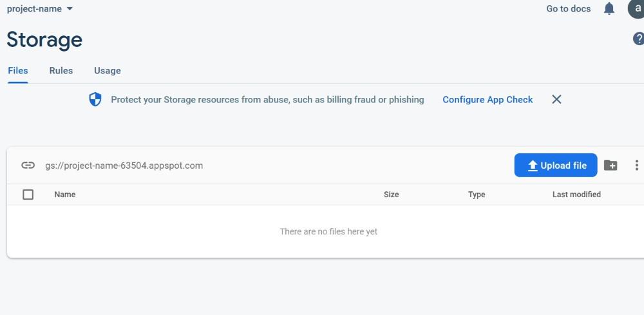
Task: Toggle the select-all files checkbox
Action: pyautogui.click(x=28, y=195)
